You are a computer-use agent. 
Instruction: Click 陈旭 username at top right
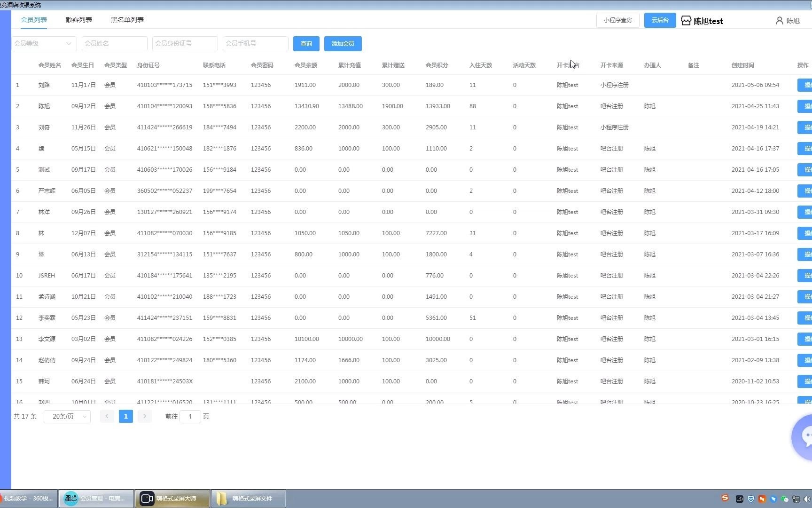click(x=793, y=21)
